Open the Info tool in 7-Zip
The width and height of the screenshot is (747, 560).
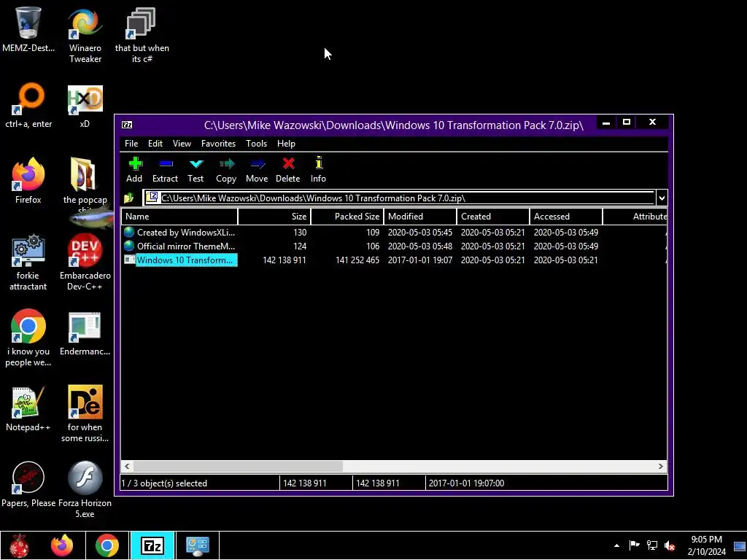point(318,170)
